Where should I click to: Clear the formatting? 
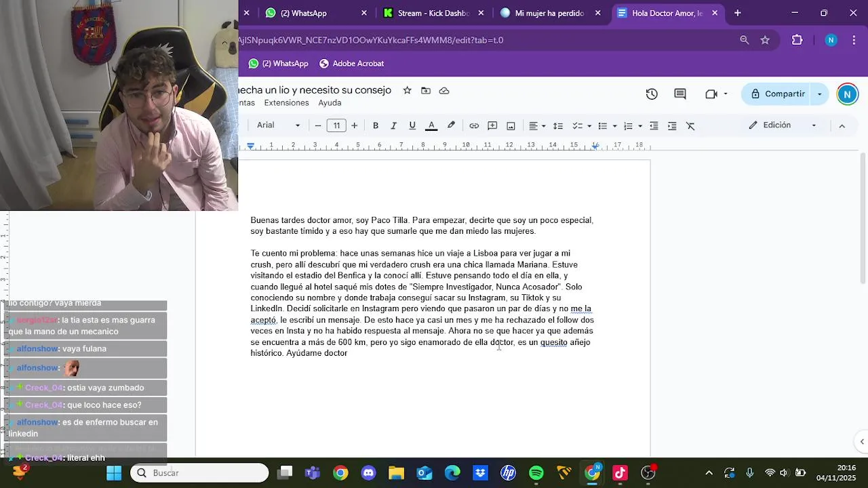point(690,125)
